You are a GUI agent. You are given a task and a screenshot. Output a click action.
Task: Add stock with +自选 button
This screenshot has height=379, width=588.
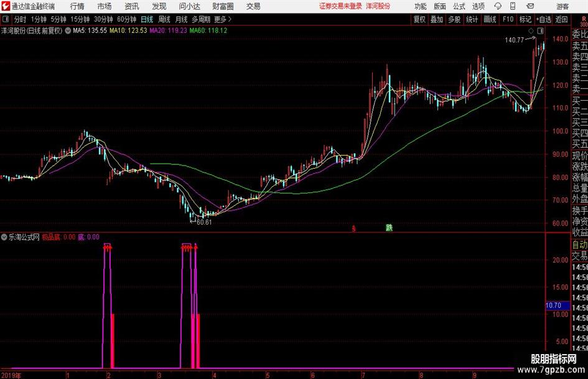coord(543,19)
